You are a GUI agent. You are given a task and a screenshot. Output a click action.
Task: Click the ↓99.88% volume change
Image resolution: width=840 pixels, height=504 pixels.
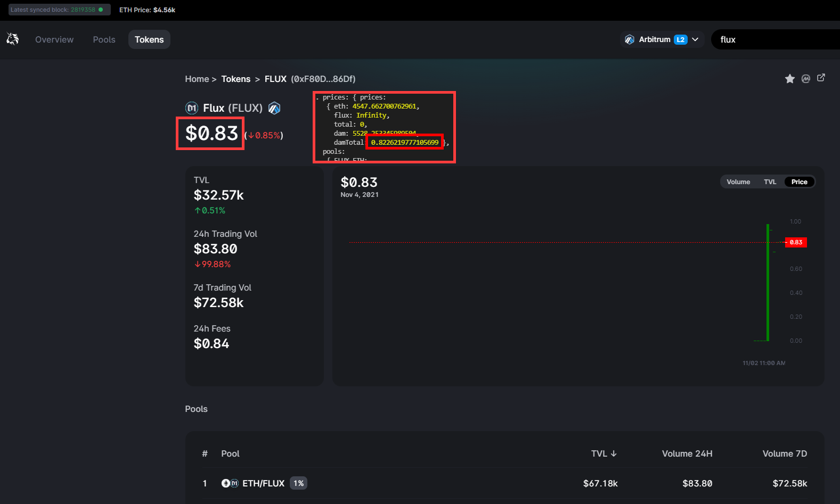pyautogui.click(x=213, y=265)
